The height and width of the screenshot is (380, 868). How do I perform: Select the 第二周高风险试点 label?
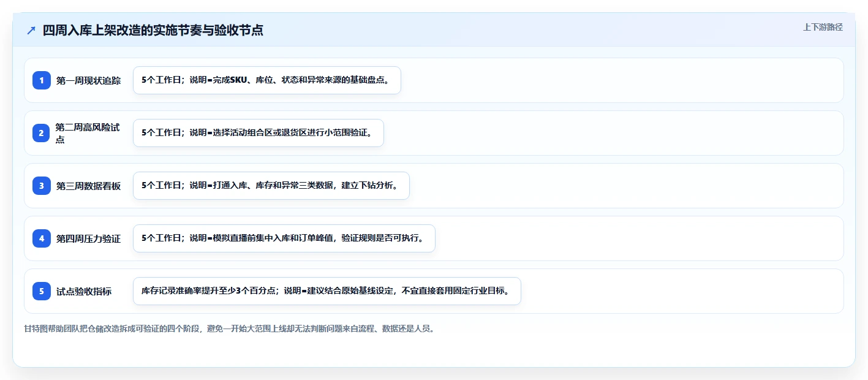[x=88, y=133]
